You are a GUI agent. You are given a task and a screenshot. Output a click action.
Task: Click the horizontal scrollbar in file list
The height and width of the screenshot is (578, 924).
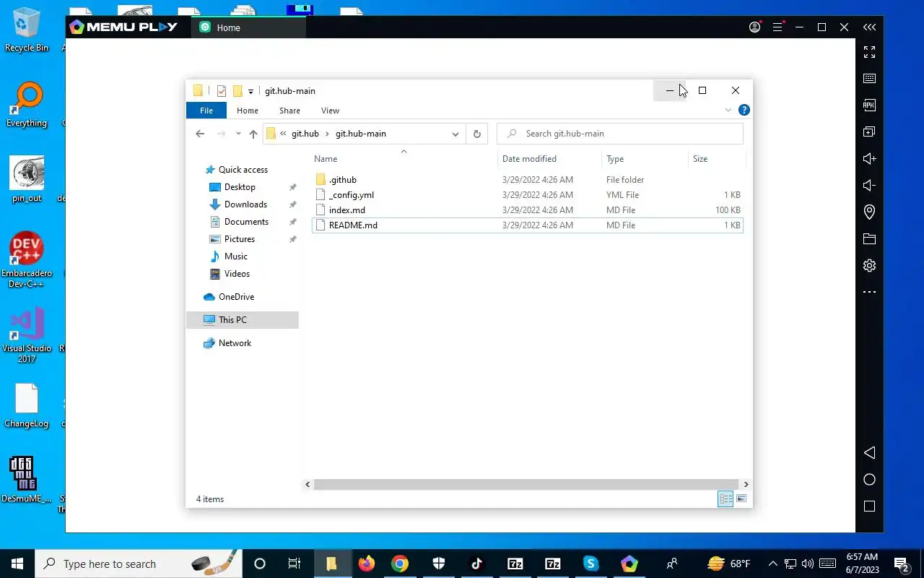pyautogui.click(x=526, y=484)
